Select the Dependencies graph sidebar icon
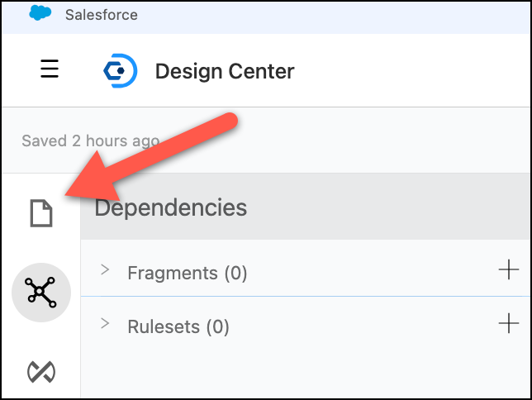The width and height of the screenshot is (532, 400). click(40, 290)
